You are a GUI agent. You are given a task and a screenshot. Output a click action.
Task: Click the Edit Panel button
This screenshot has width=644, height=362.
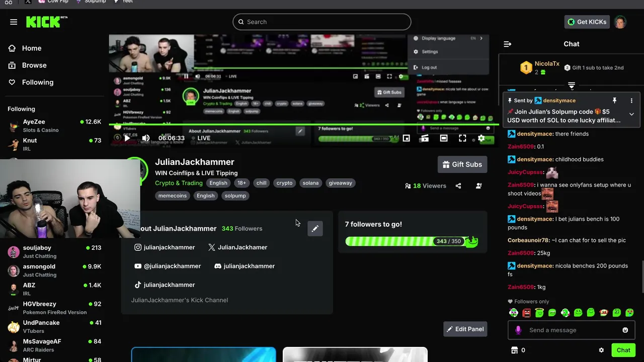point(465,329)
